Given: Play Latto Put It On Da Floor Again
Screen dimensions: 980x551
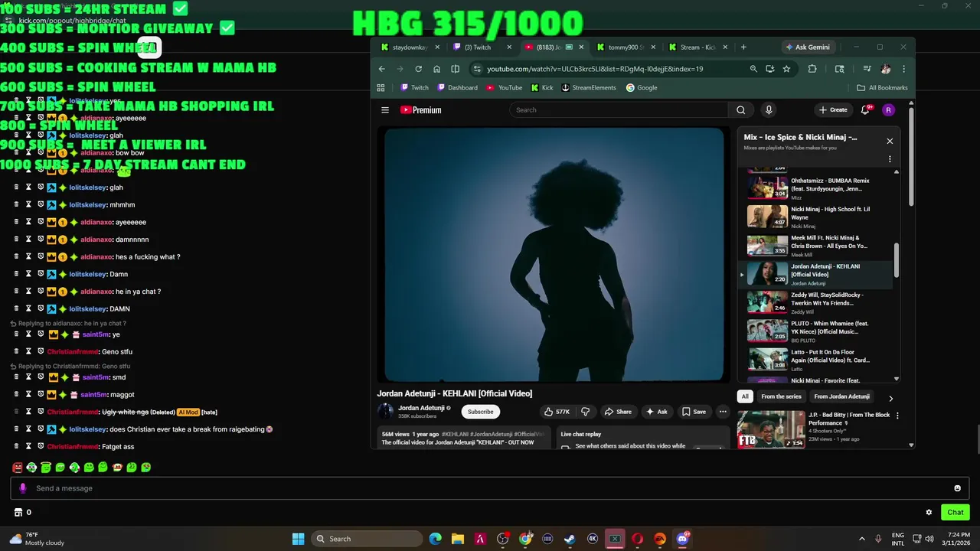Looking at the screenshot, I should (x=816, y=360).
